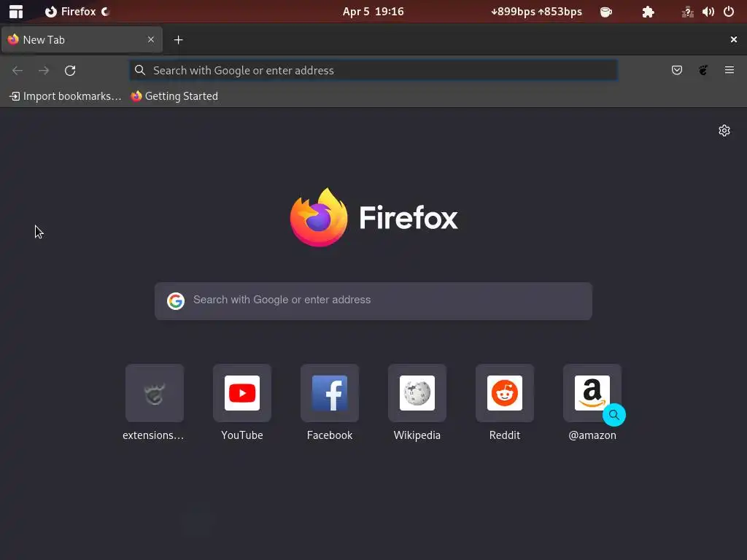Open the clock showing Apr 5 19:16

point(373,12)
